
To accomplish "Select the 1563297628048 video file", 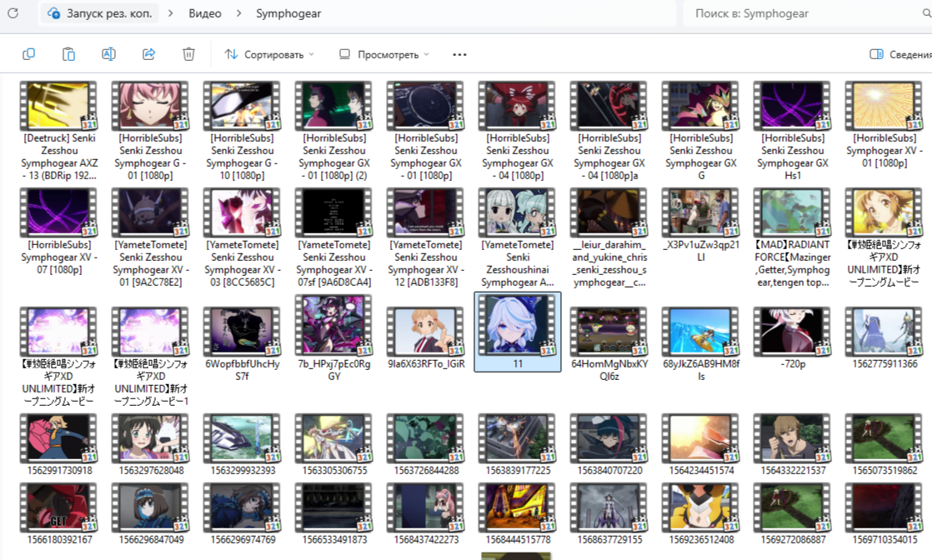I will pos(151,445).
